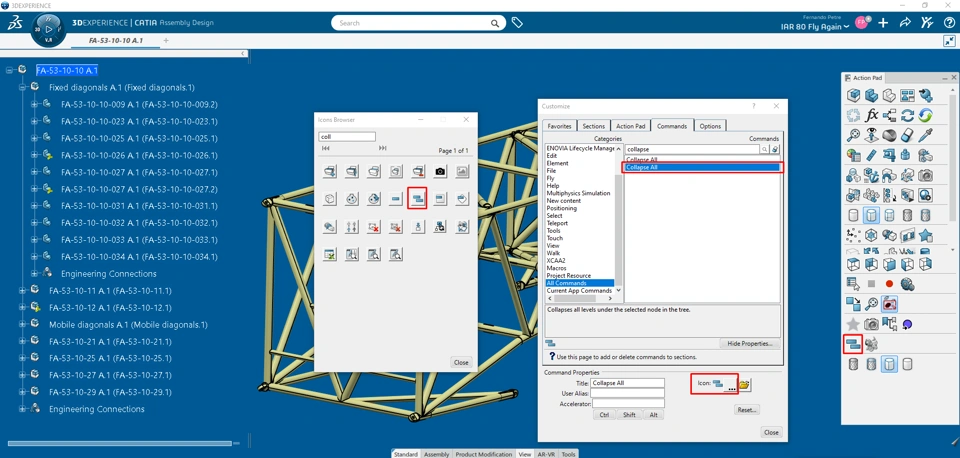Click the first-page arrow in Icons Browser
This screenshot has width=960, height=458.
(325, 148)
